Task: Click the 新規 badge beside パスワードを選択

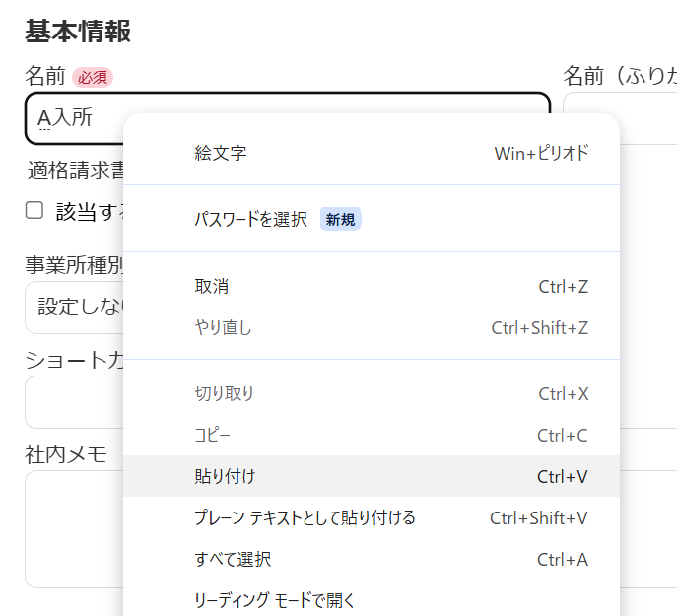Action: tap(340, 219)
